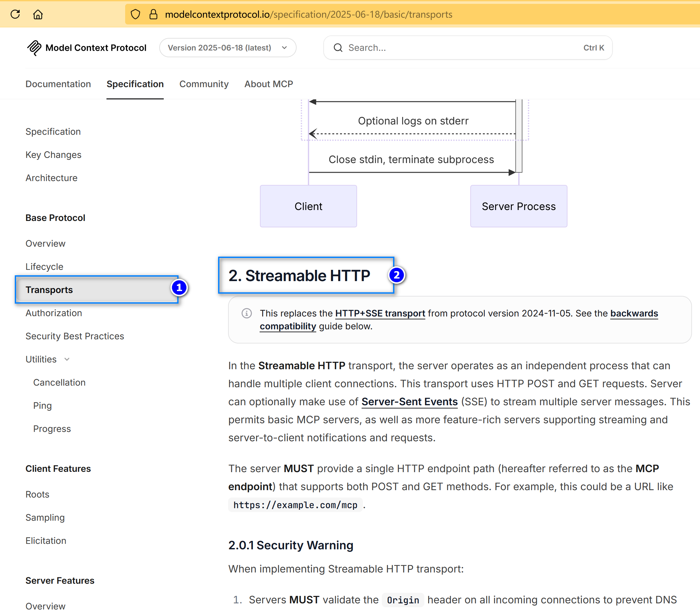Click the 'Ctrl K' shortcut hint
Screen dimensions: 700x613
point(594,48)
